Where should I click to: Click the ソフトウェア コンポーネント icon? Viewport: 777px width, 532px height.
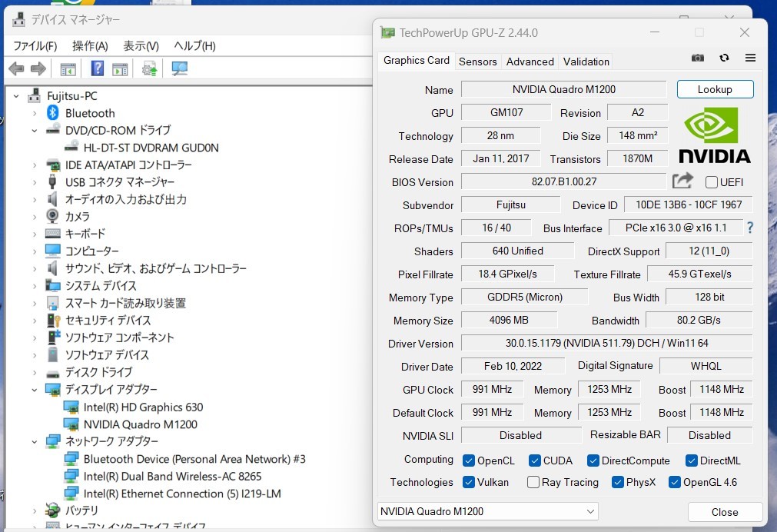pos(53,337)
